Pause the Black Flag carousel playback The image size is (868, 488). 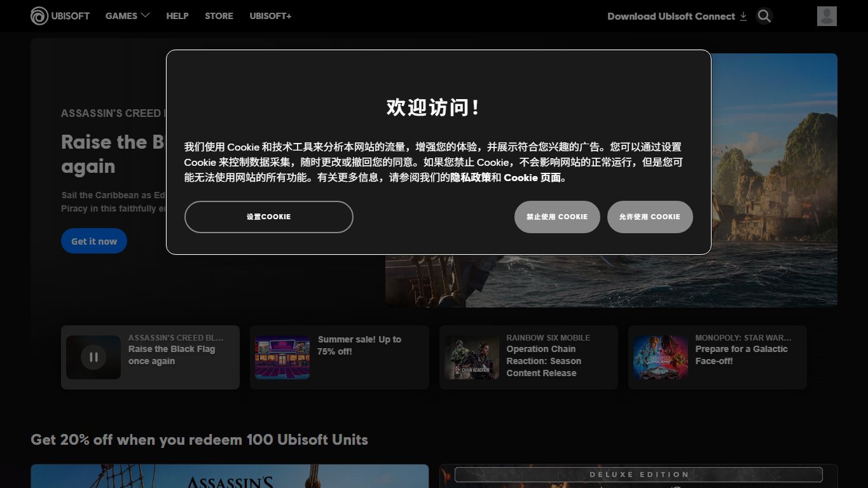[x=93, y=357]
